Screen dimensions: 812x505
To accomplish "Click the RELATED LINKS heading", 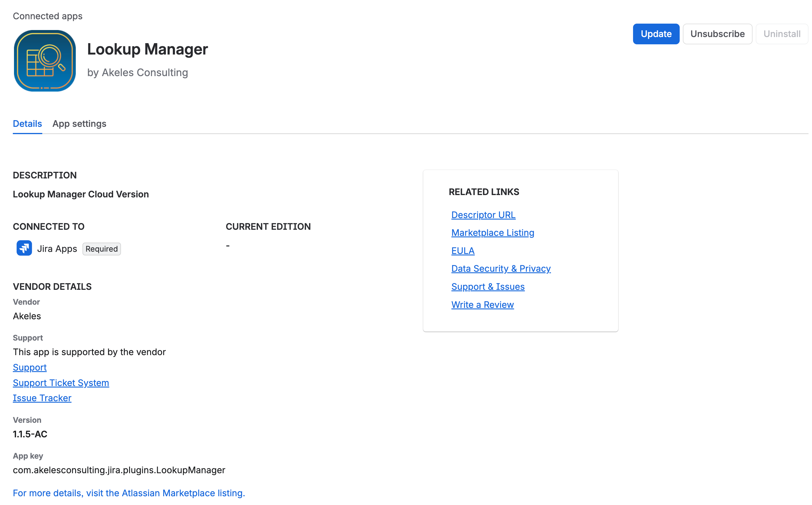I will [484, 192].
